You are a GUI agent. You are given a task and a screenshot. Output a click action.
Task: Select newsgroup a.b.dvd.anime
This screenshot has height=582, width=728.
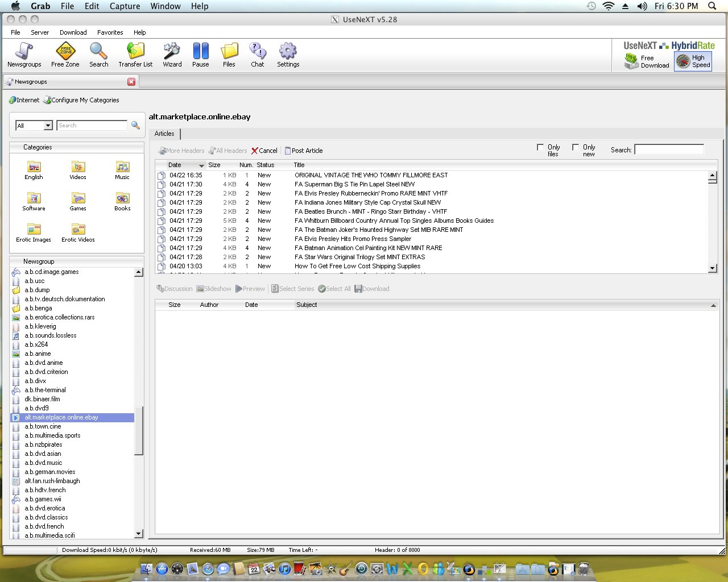point(43,363)
